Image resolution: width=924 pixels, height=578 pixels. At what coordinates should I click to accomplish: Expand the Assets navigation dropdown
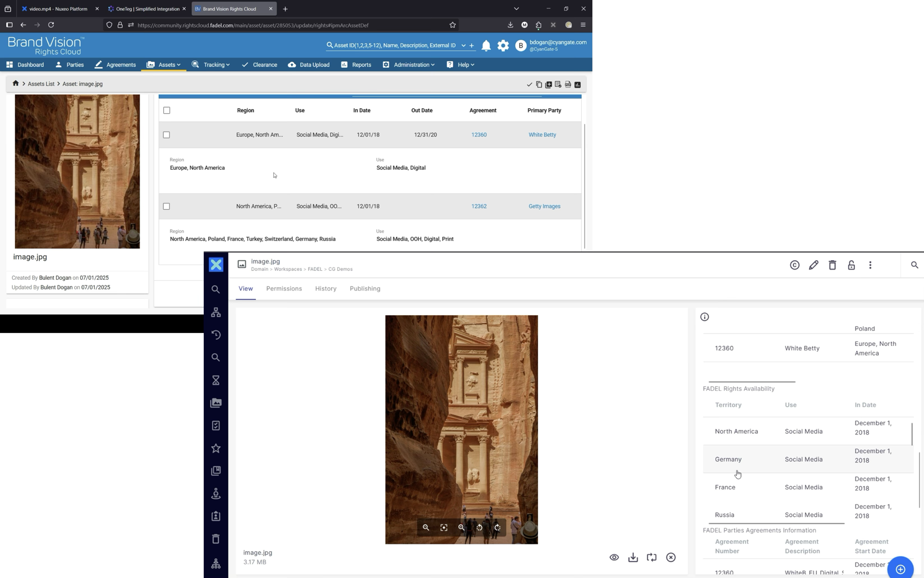178,64
